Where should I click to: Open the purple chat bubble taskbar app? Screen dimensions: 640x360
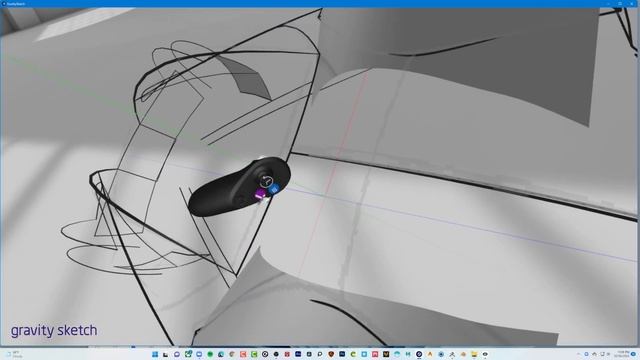tap(177, 354)
